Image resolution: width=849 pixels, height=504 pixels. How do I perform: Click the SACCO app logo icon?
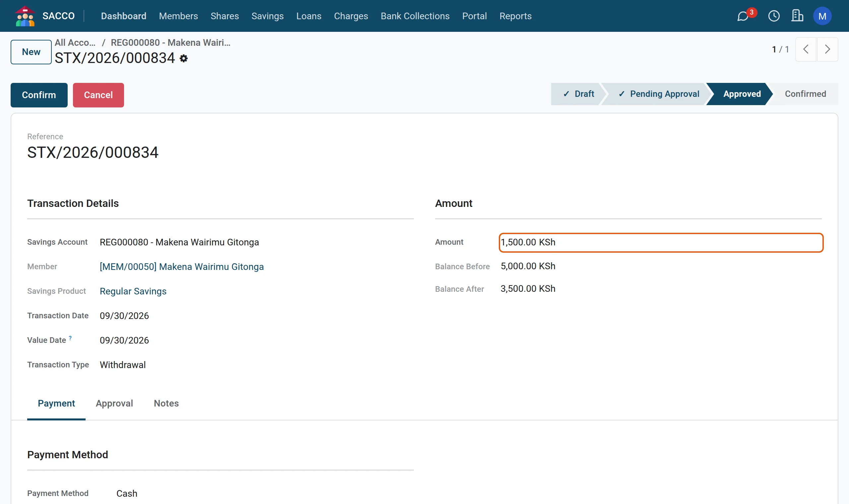pos(25,16)
